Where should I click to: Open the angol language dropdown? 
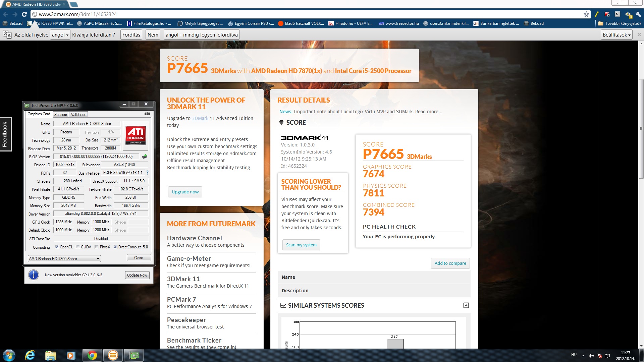[60, 35]
